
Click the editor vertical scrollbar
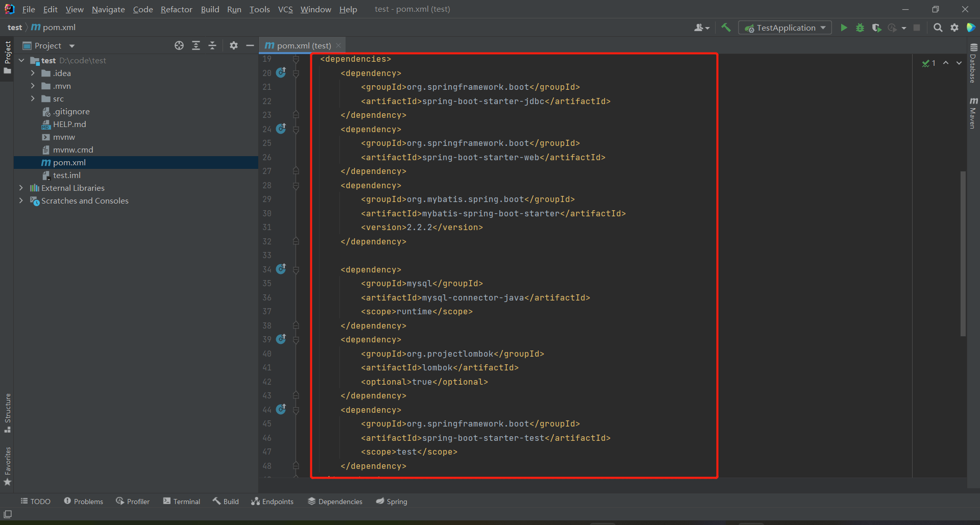(963, 254)
